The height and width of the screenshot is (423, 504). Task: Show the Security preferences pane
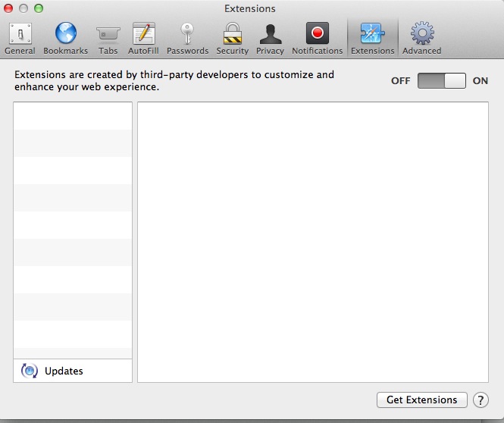click(x=233, y=38)
